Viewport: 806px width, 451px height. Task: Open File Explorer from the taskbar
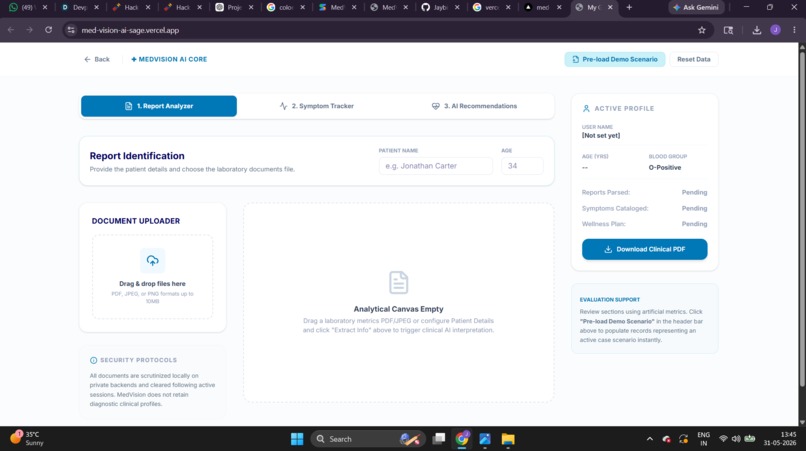coord(508,439)
